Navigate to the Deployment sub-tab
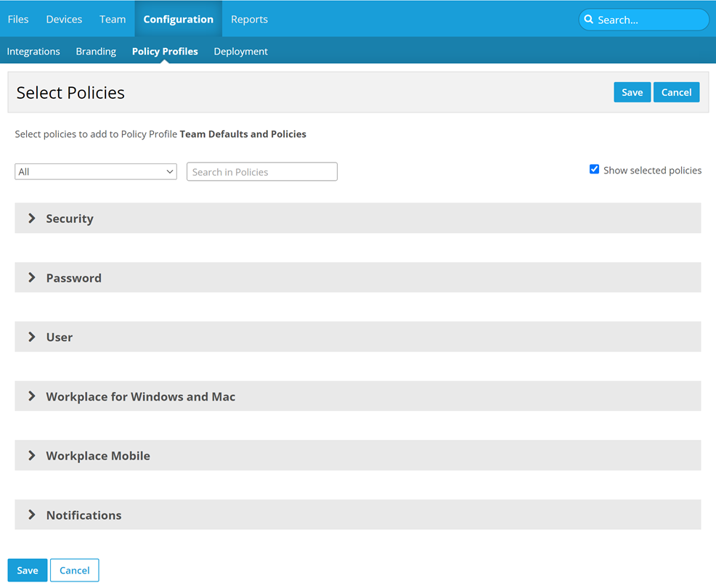The height and width of the screenshot is (588, 716). (240, 52)
